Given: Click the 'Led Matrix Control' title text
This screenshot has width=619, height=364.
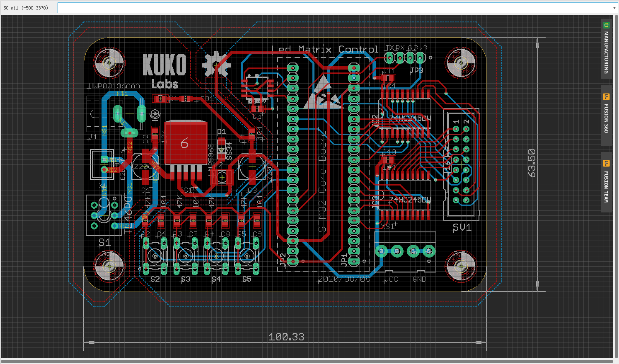Looking at the screenshot, I should point(325,49).
